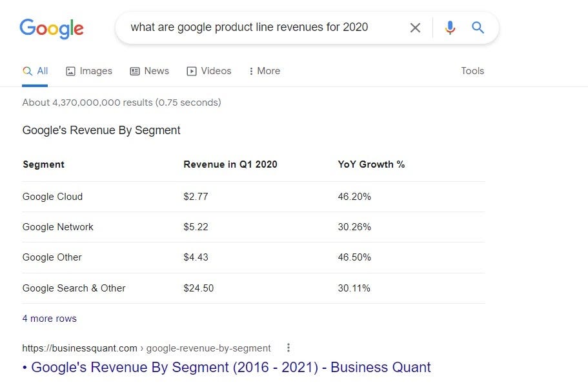Switch to the Images tab

pos(89,71)
